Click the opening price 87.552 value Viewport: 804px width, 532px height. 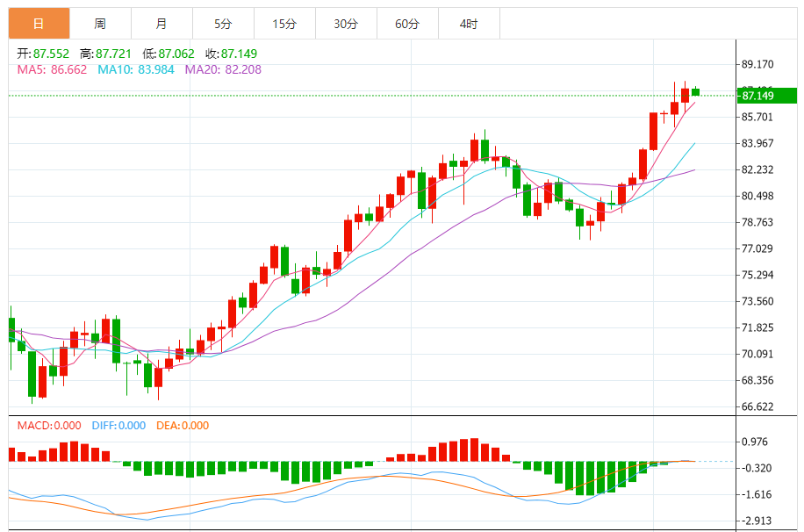pyautogui.click(x=51, y=54)
